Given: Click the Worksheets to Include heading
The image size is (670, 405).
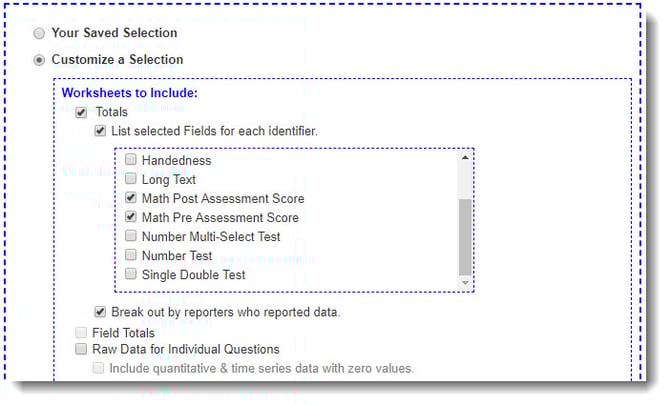Looking at the screenshot, I should tap(130, 93).
